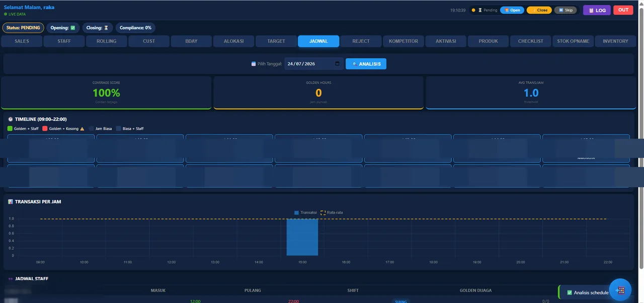
Task: Click the SHIFT column header
Action: tap(353, 290)
